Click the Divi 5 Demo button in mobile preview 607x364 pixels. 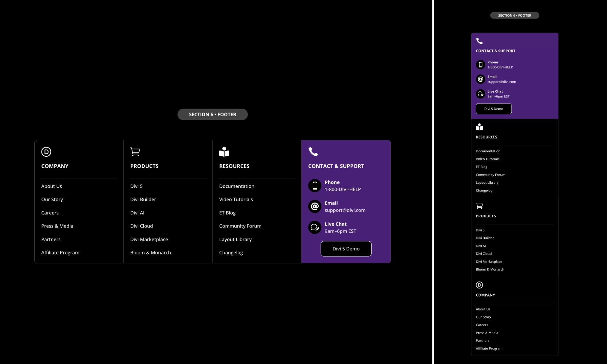pos(494,109)
